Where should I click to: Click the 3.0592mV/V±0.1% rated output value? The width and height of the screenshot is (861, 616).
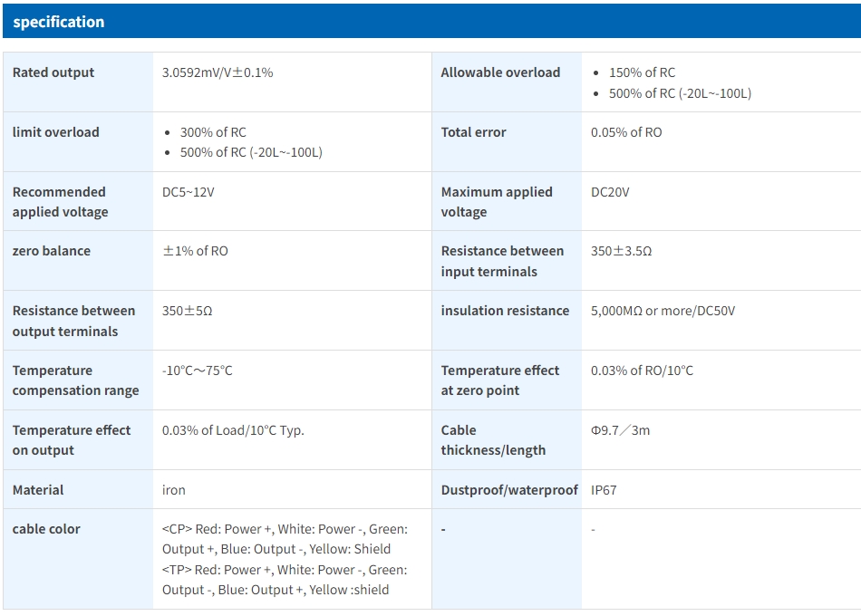218,72
